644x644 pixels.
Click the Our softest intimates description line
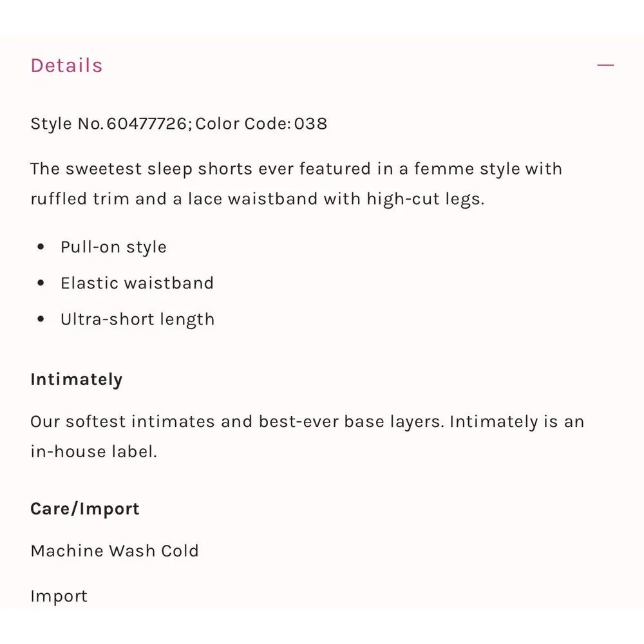click(x=307, y=422)
